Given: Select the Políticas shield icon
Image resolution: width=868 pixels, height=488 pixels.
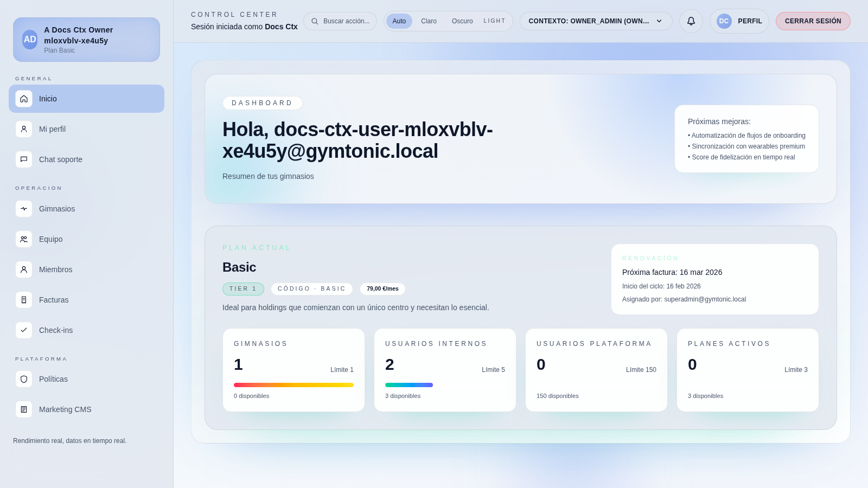Looking at the screenshot, I should (x=24, y=379).
